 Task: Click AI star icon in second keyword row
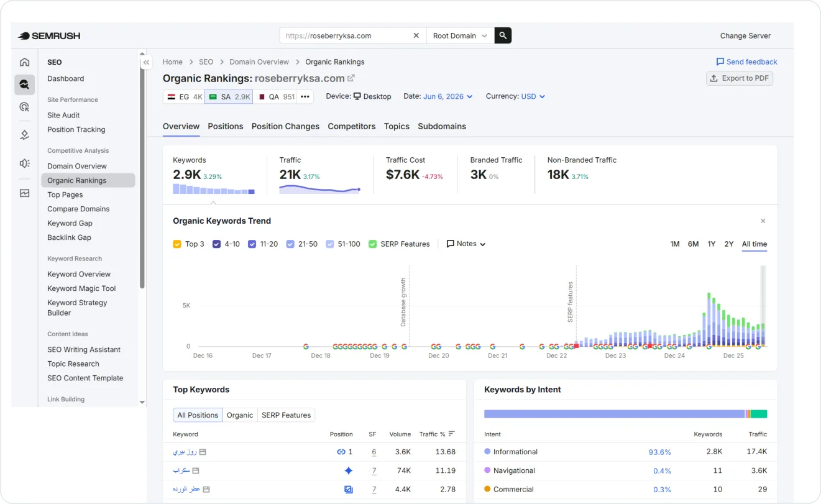[349, 470]
